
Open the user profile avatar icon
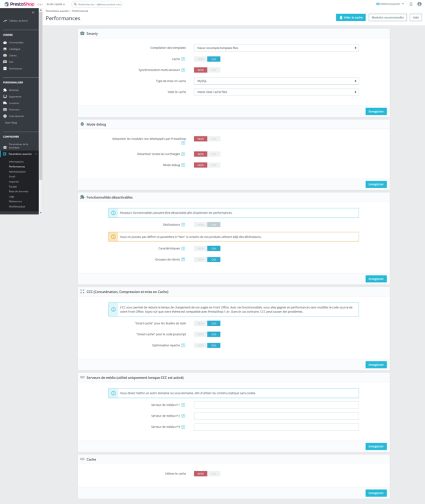coord(419,4)
